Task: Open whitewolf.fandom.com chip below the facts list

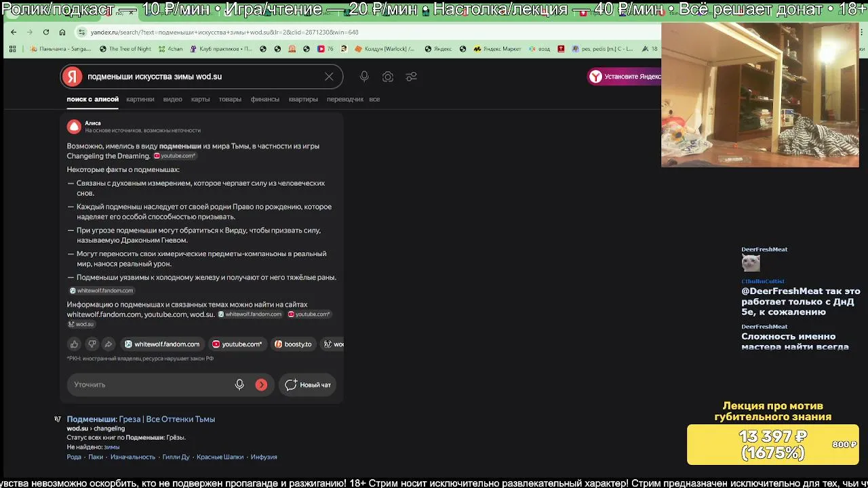Action: click(x=102, y=291)
